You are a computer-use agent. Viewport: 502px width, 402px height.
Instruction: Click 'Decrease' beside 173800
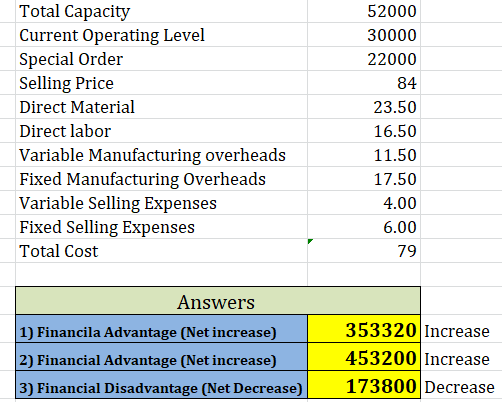(x=459, y=387)
